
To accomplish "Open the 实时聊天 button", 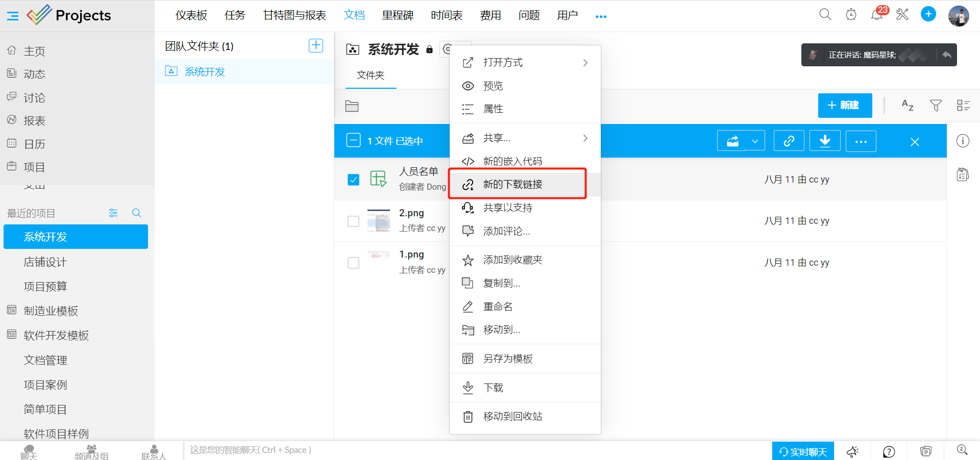I will click(x=803, y=451).
